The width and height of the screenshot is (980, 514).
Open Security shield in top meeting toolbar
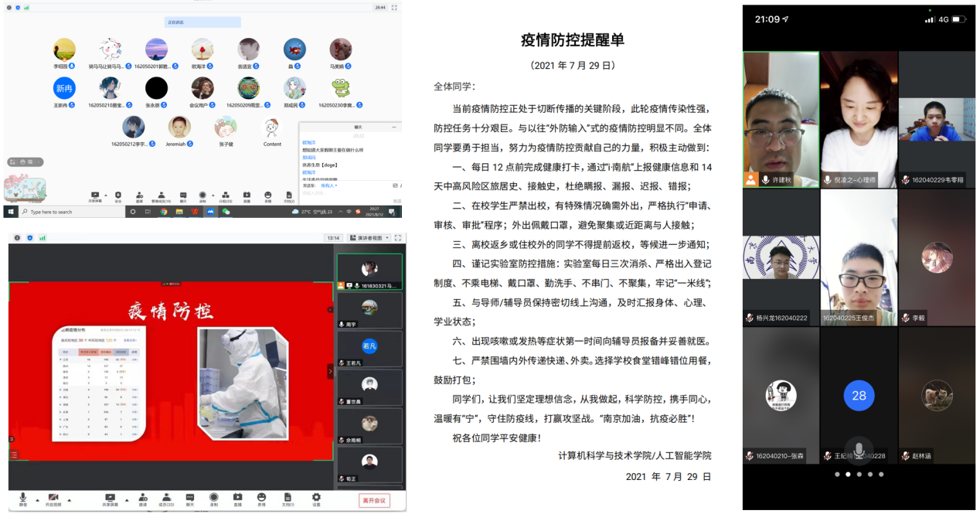(117, 196)
